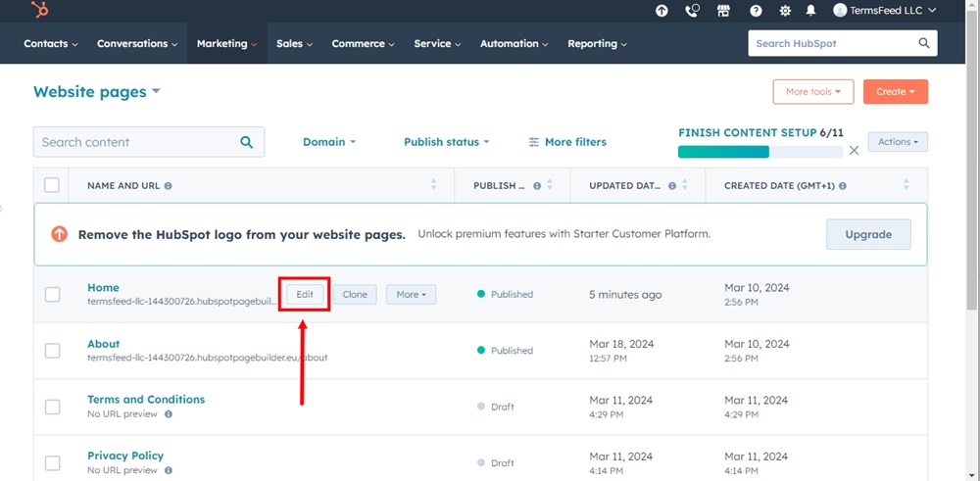Click More filters link
This screenshot has height=481, width=980.
(x=567, y=142)
